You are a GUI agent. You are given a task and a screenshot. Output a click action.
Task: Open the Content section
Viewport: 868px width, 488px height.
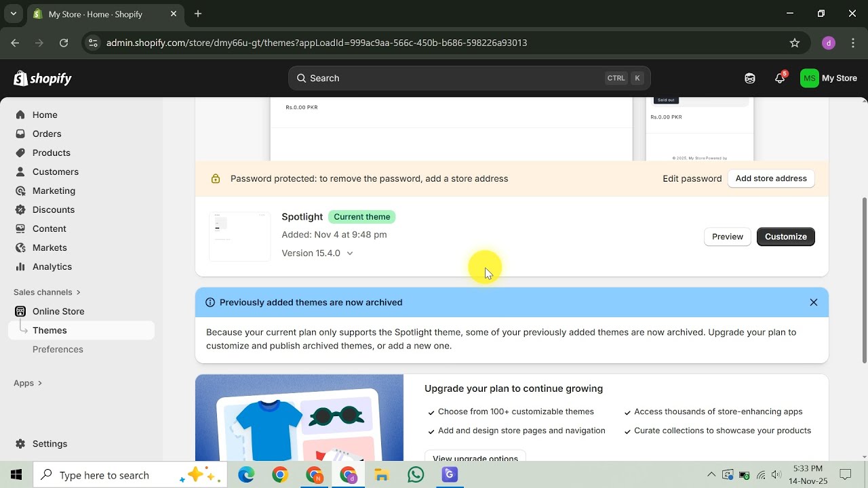click(50, 228)
